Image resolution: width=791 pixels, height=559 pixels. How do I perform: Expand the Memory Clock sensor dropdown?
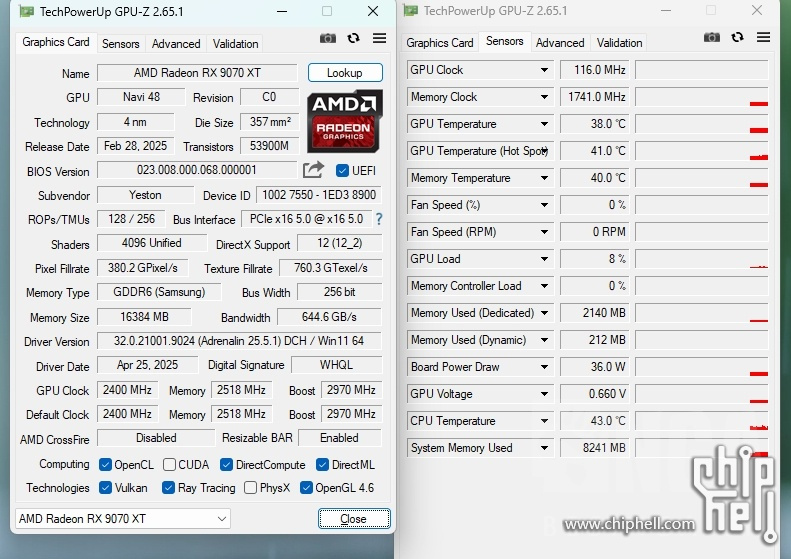coord(544,97)
